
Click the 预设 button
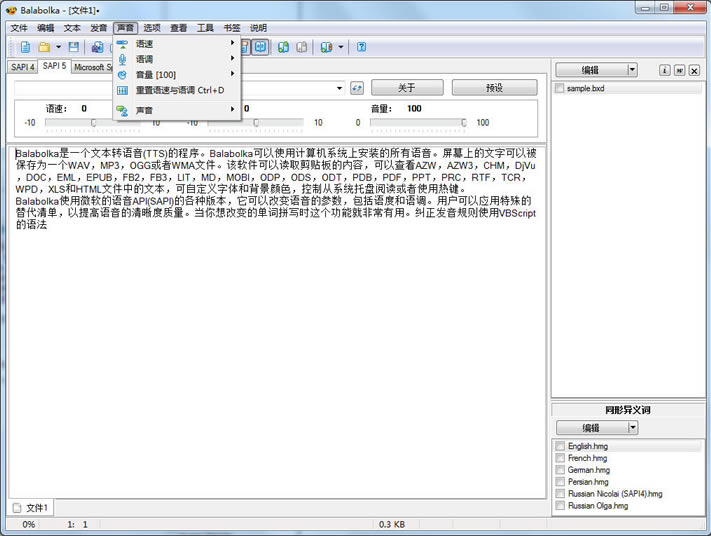494,88
